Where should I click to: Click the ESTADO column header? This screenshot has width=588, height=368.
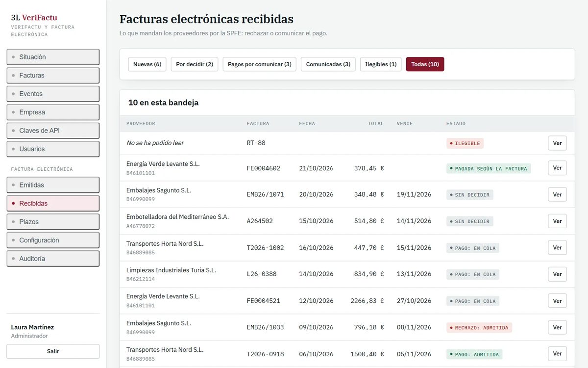point(456,124)
